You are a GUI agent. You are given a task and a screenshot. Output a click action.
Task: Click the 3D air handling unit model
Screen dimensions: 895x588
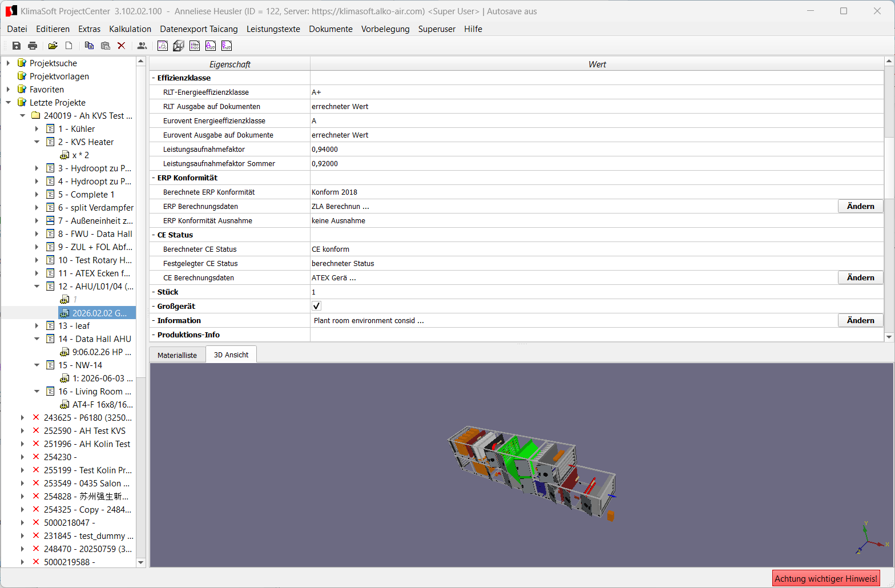532,472
